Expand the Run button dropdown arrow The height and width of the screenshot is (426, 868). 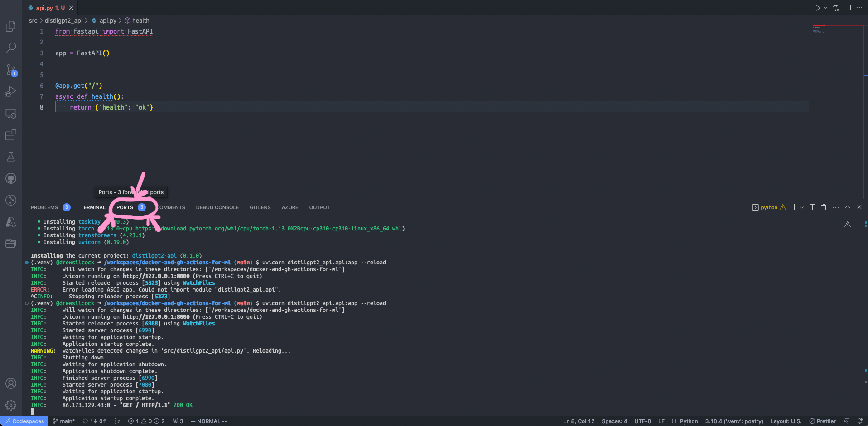click(x=825, y=8)
